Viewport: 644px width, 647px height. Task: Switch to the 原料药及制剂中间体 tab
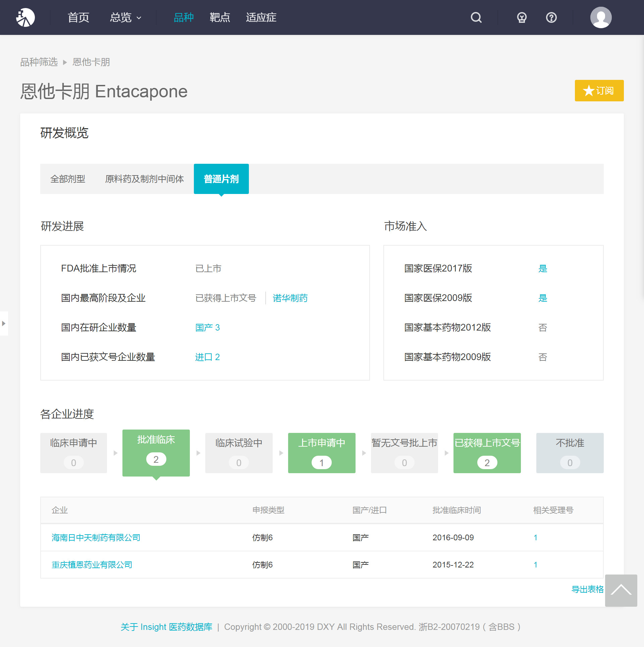point(144,179)
